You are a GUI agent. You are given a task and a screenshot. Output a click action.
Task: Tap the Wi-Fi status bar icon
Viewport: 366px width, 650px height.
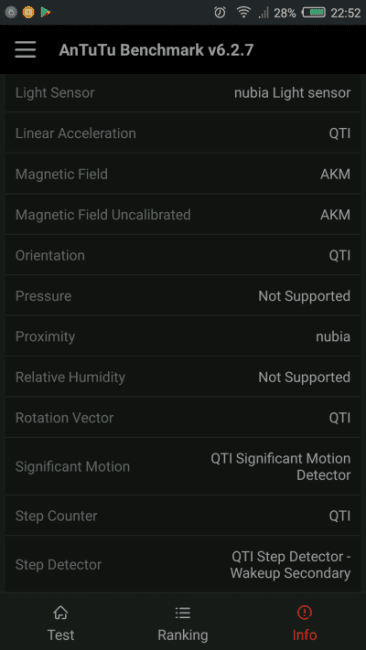[x=243, y=13]
